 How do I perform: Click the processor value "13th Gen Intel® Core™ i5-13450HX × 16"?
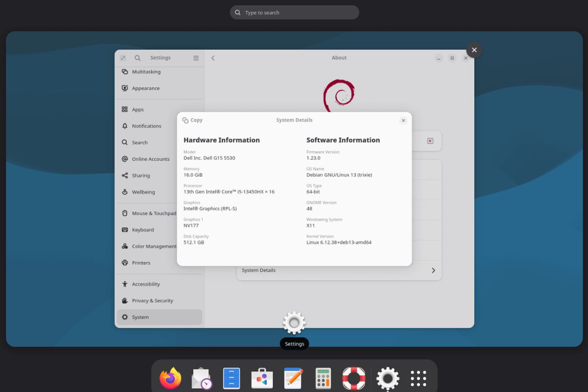click(x=229, y=192)
